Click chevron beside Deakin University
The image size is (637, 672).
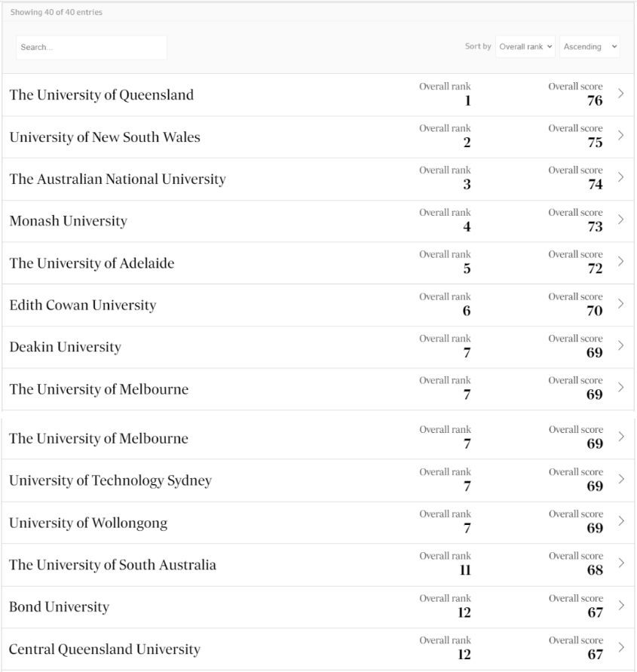tap(620, 345)
